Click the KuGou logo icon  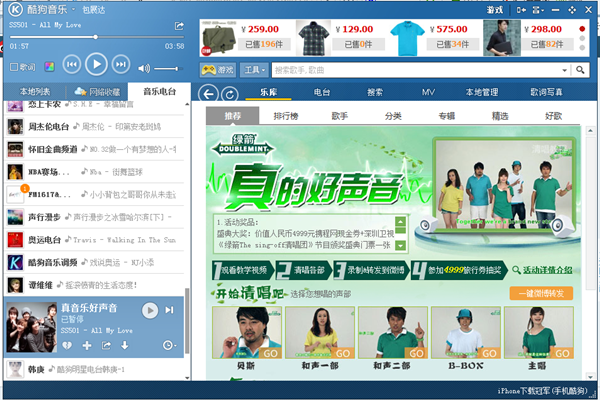(15, 9)
